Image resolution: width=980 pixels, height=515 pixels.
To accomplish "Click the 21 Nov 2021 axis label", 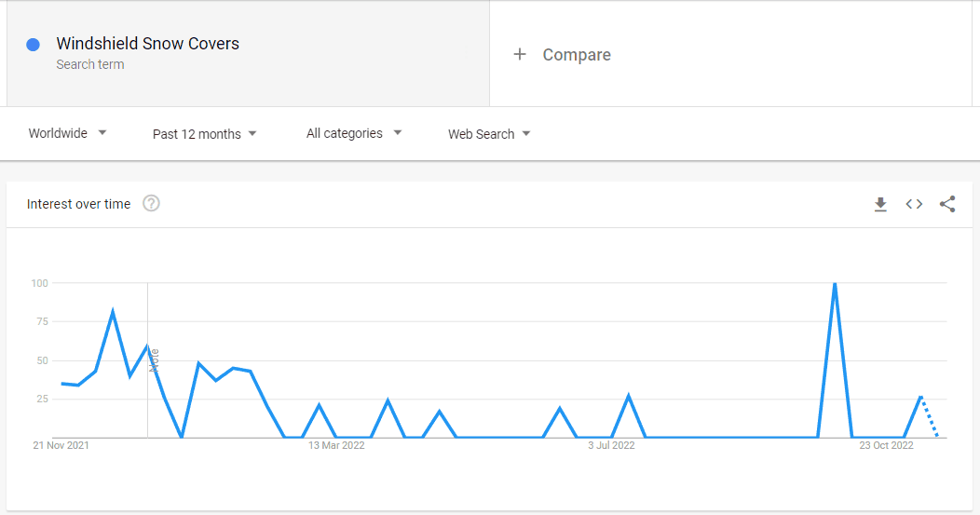I will tap(61, 446).
